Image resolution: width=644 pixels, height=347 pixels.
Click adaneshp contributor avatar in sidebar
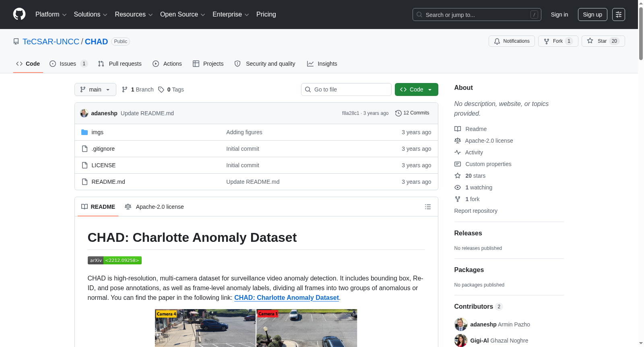pyautogui.click(x=461, y=324)
